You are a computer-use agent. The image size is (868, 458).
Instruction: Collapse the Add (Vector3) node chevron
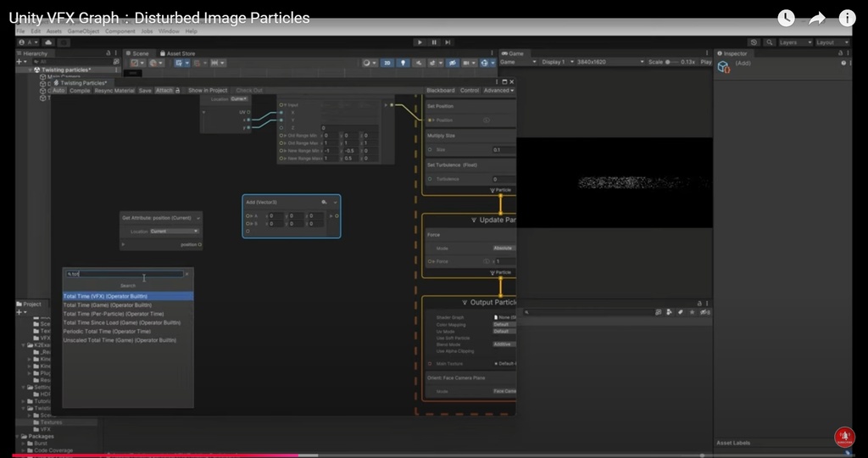coord(335,203)
